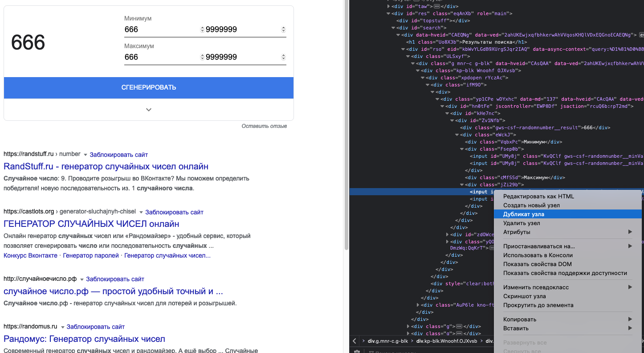Viewport: 644px width, 353px height.
Task: Click the Оставить отзыв feedback link
Action: 264,126
